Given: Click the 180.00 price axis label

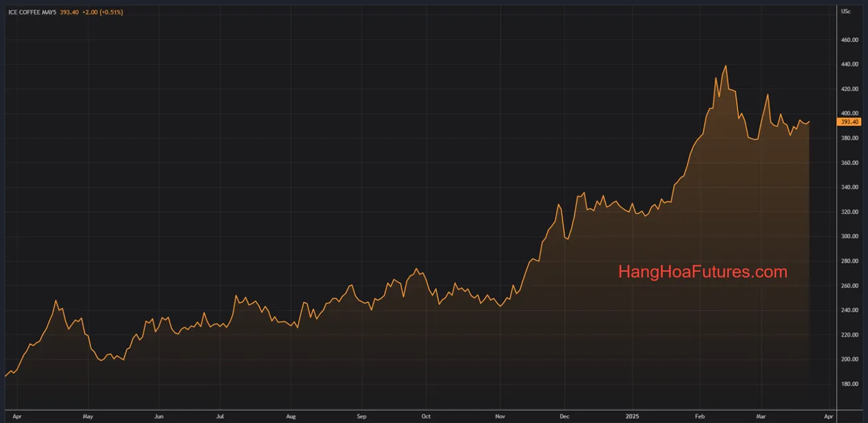Looking at the screenshot, I should (x=849, y=384).
